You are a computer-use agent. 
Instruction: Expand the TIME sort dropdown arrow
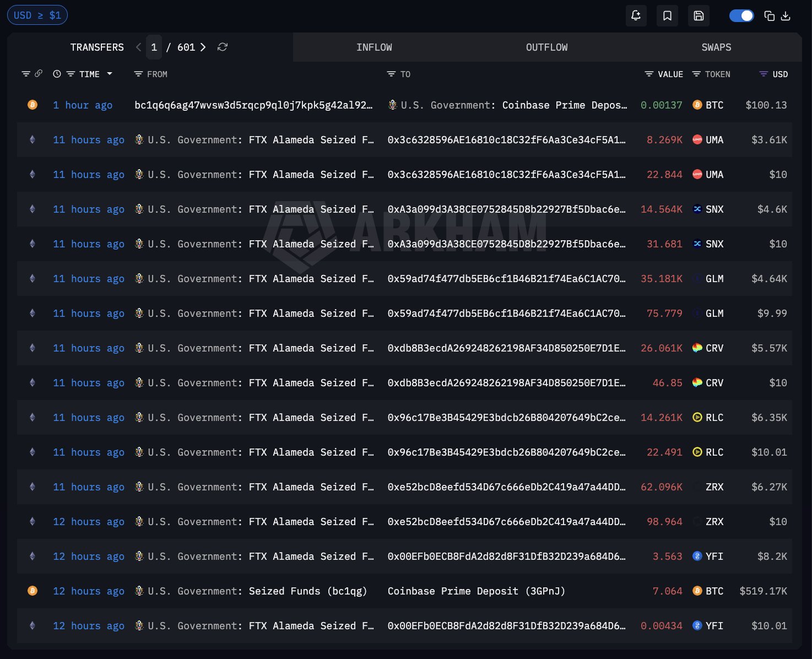[110, 74]
